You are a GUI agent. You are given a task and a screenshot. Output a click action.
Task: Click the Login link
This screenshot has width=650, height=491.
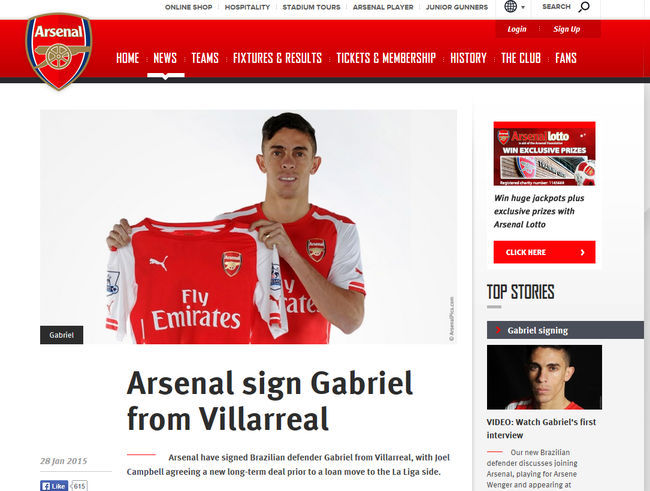click(517, 29)
